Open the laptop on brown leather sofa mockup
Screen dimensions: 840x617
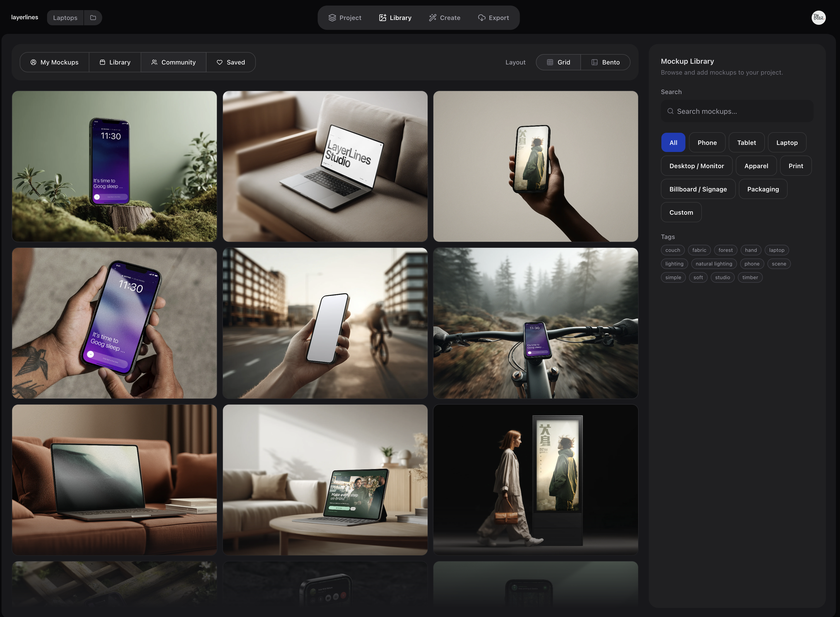[114, 480]
